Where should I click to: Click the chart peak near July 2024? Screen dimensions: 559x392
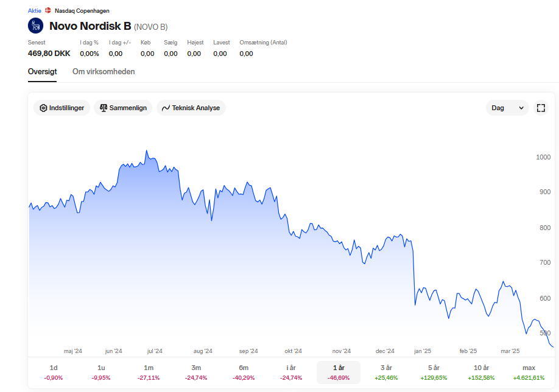(147, 151)
